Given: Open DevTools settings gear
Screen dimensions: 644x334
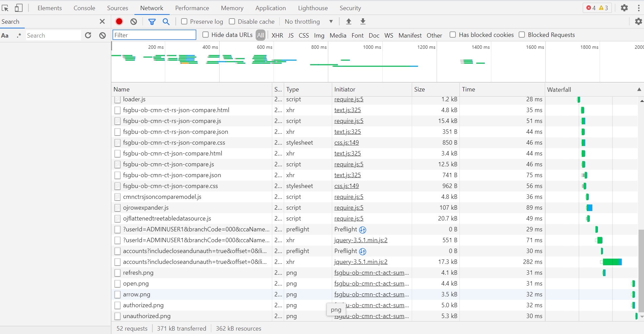Looking at the screenshot, I should 624,8.
